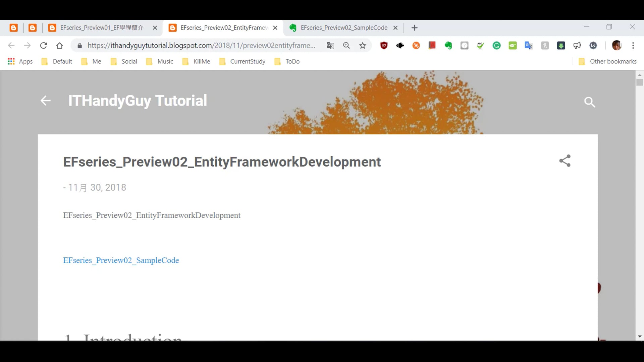Click the post share icon
This screenshot has height=362, width=644.
point(565,161)
